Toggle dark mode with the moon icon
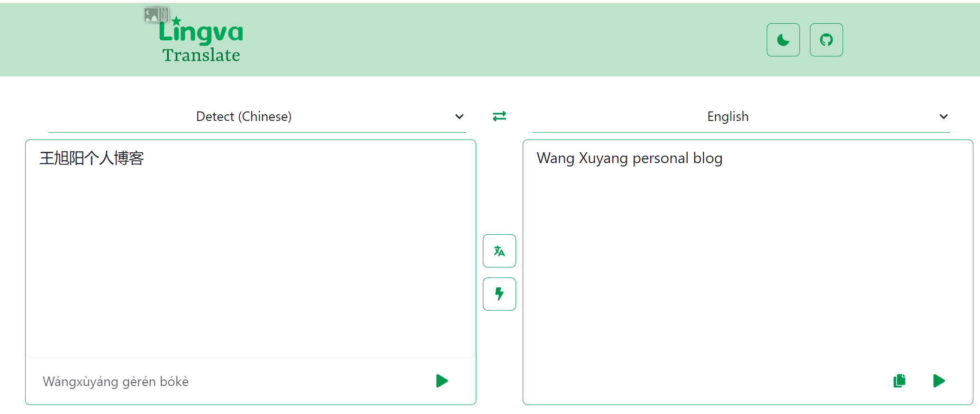Viewport: 980px width, 414px height. [783, 40]
